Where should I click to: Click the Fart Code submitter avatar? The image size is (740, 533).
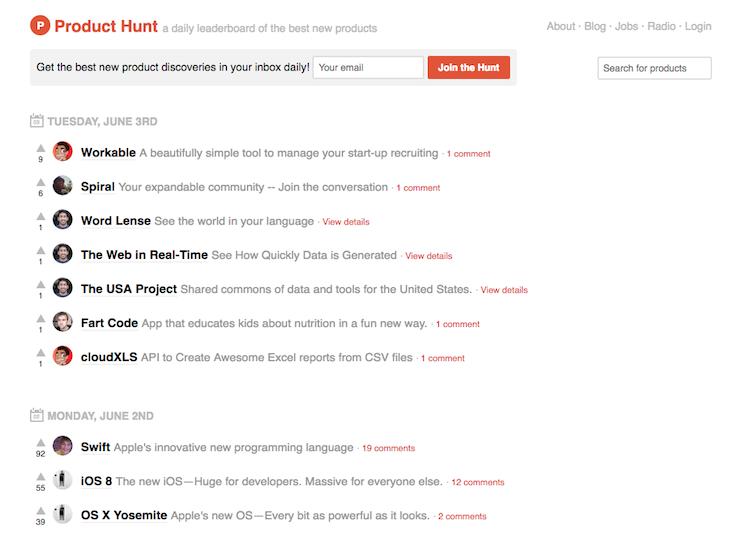click(x=63, y=322)
